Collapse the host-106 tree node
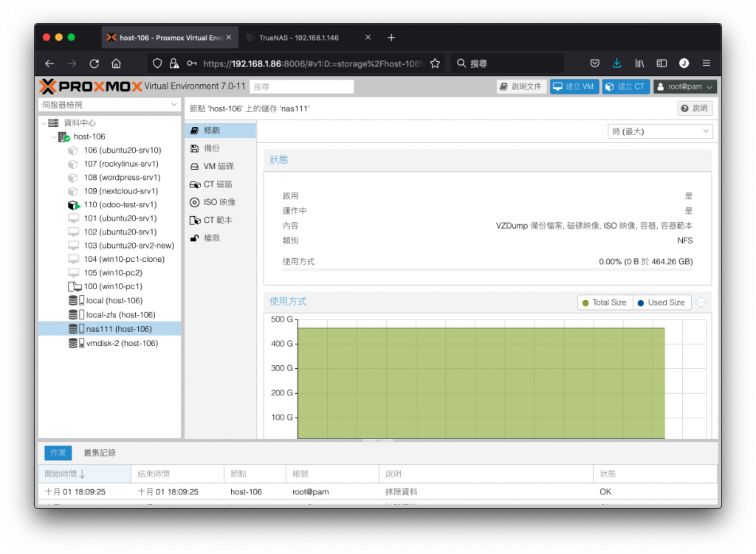 pyautogui.click(x=53, y=137)
